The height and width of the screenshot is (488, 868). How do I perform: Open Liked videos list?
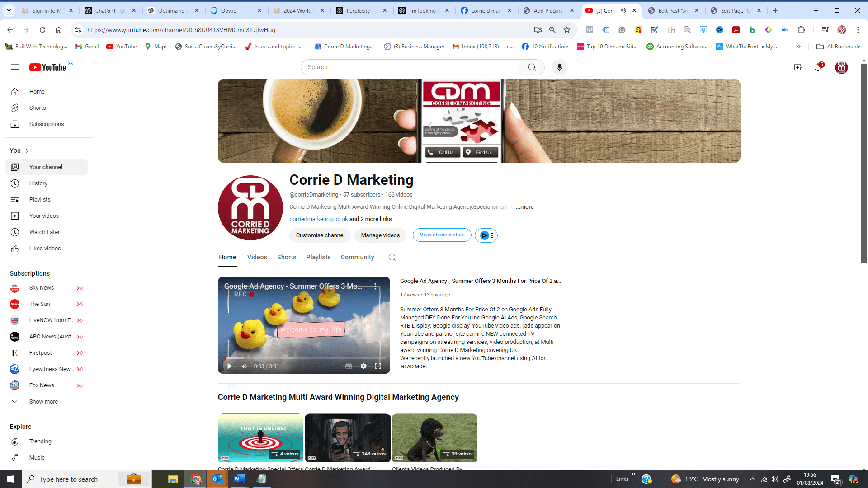(x=46, y=249)
